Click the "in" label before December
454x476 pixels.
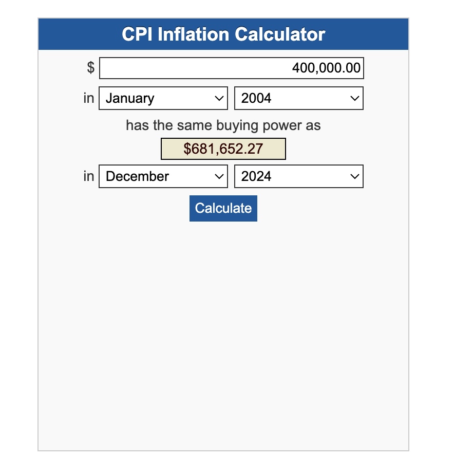(89, 176)
